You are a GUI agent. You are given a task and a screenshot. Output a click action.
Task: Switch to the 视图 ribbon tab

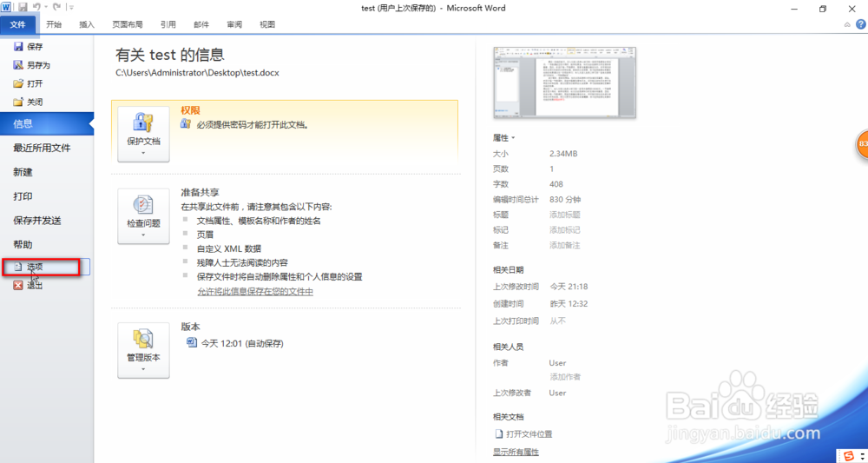click(x=267, y=24)
